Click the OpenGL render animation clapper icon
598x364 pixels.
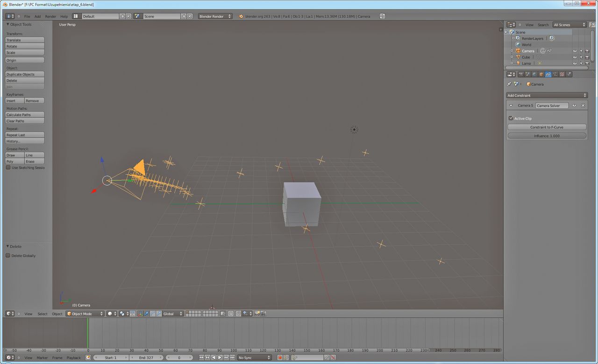(263, 314)
